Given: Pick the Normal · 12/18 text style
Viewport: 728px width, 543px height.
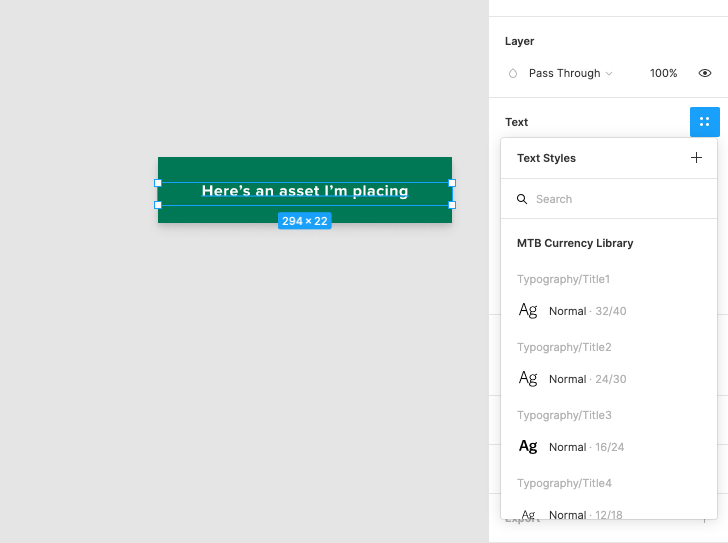Looking at the screenshot, I should coord(587,514).
